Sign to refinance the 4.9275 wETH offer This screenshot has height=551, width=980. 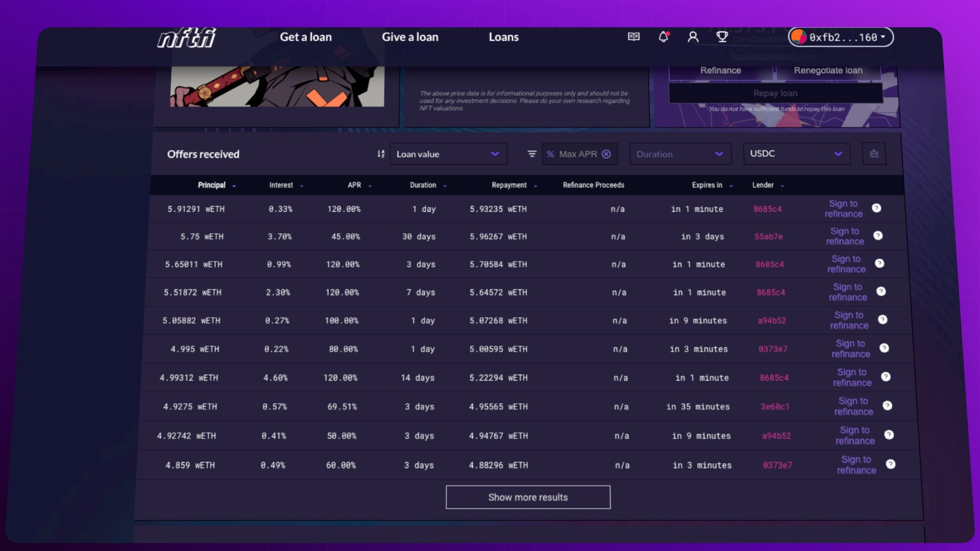[x=854, y=407]
